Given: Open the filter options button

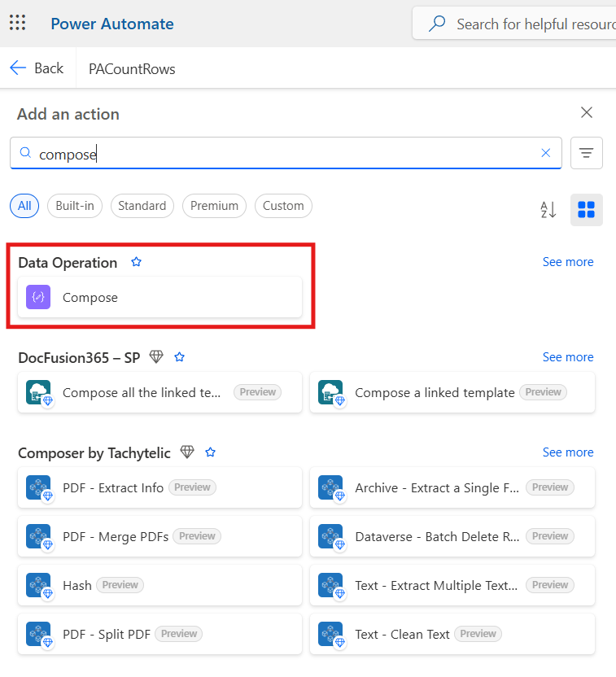Looking at the screenshot, I should [586, 153].
